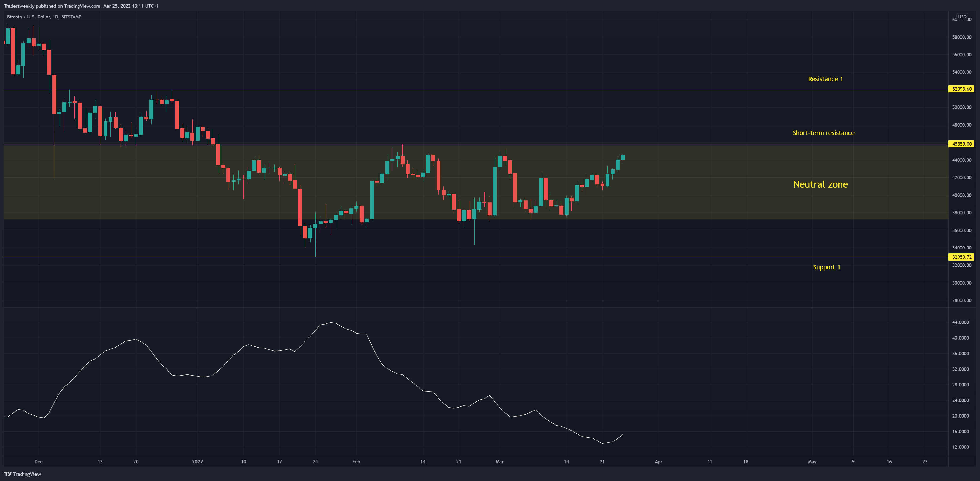This screenshot has width=980, height=481.
Task: Click the USD currency label on price axis
Action: [962, 17]
